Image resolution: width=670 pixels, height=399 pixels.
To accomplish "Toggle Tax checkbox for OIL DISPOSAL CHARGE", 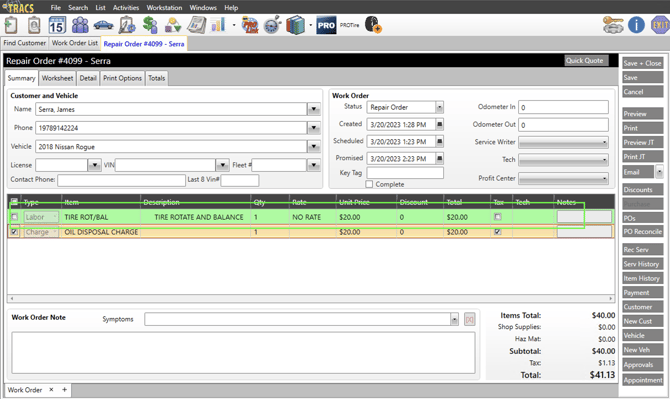I will tap(497, 232).
